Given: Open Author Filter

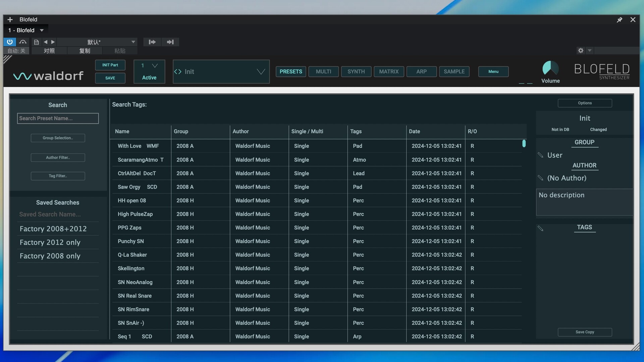Looking at the screenshot, I should tap(58, 158).
